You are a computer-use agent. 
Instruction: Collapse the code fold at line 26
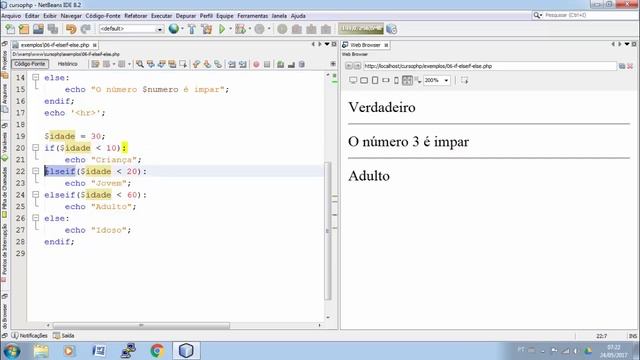click(x=36, y=218)
